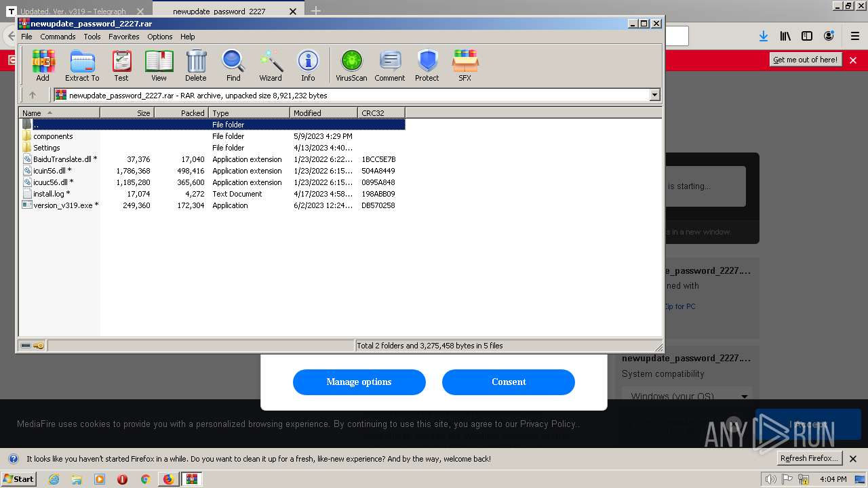Viewport: 868px width, 488px height.
Task: Open the View toolbar icon
Action: point(159,65)
